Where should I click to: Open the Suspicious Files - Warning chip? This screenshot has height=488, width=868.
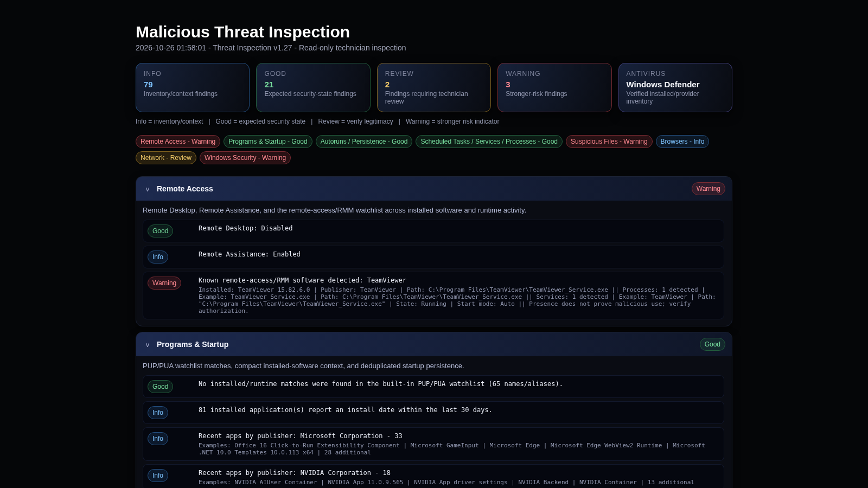point(609,142)
